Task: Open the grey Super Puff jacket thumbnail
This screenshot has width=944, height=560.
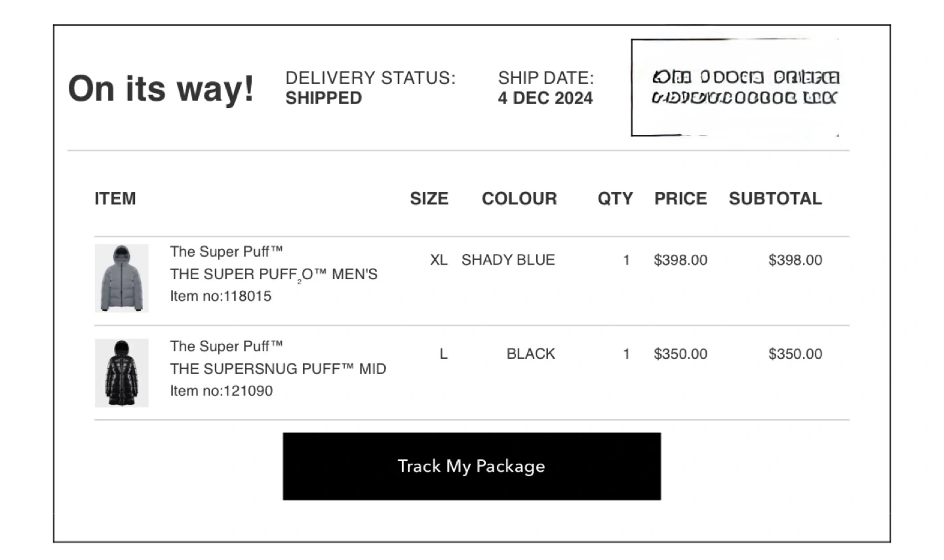Action: pyautogui.click(x=122, y=278)
